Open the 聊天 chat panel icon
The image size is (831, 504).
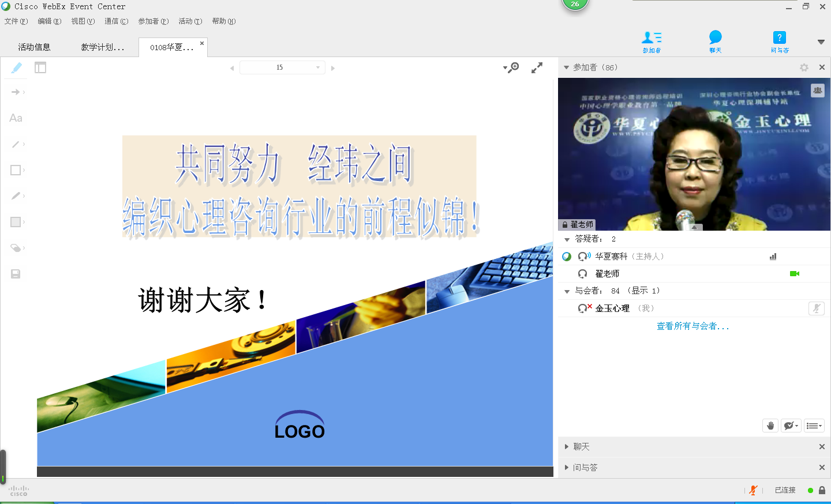(715, 40)
